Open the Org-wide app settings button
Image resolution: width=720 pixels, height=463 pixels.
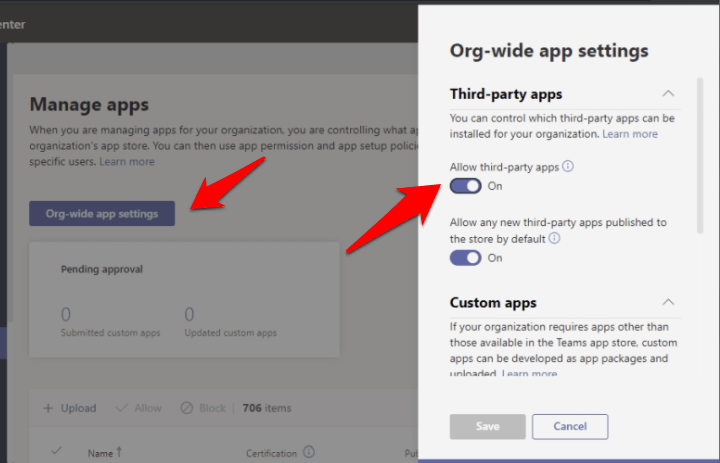(x=102, y=213)
